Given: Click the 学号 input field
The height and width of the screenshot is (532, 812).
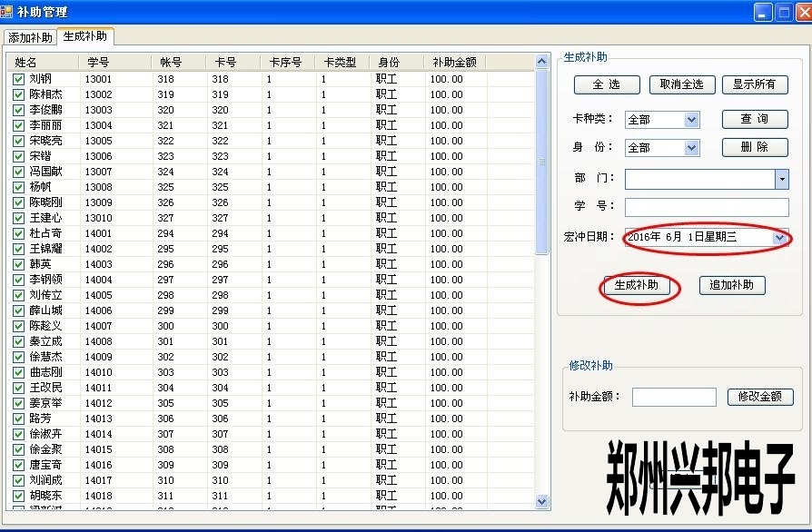Looking at the screenshot, I should tap(707, 207).
